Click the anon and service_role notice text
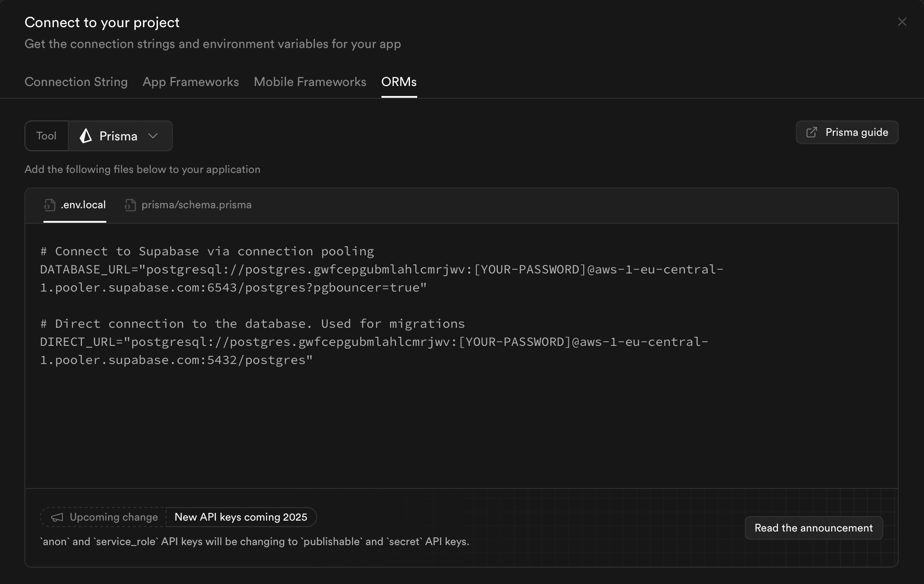Screen dimensions: 924x584 point(254,541)
